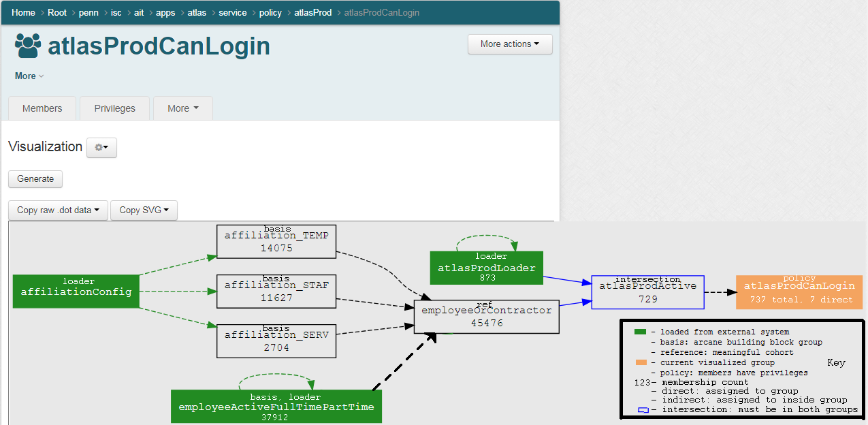Click the blue intersection key swatch

(643, 410)
